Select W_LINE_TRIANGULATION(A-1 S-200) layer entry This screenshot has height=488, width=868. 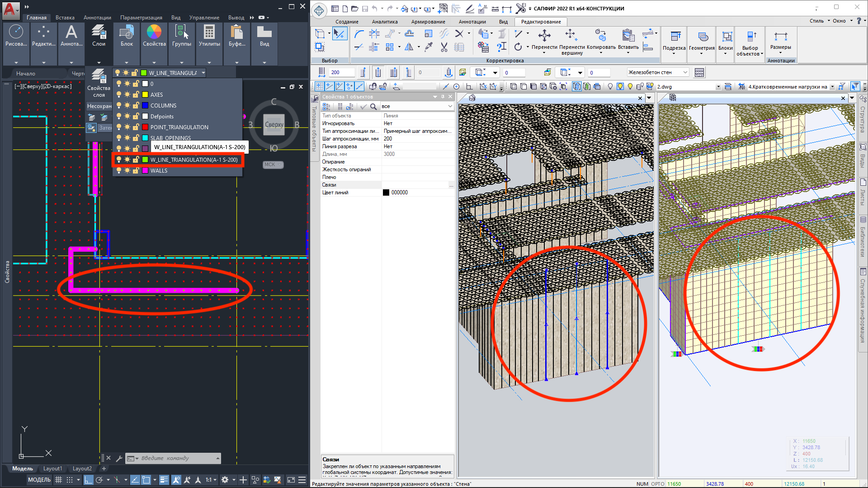point(193,160)
